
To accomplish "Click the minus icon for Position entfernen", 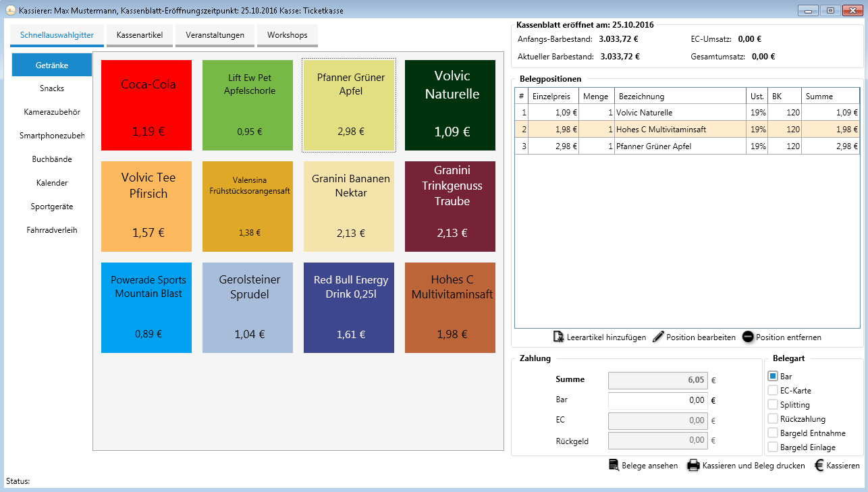I will tap(748, 337).
